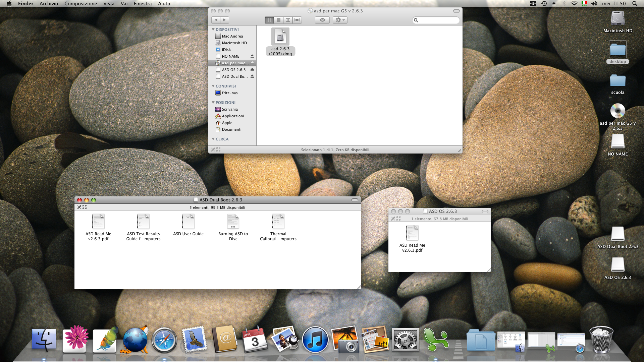
Task: Open Safari from the Dock
Action: point(164,340)
